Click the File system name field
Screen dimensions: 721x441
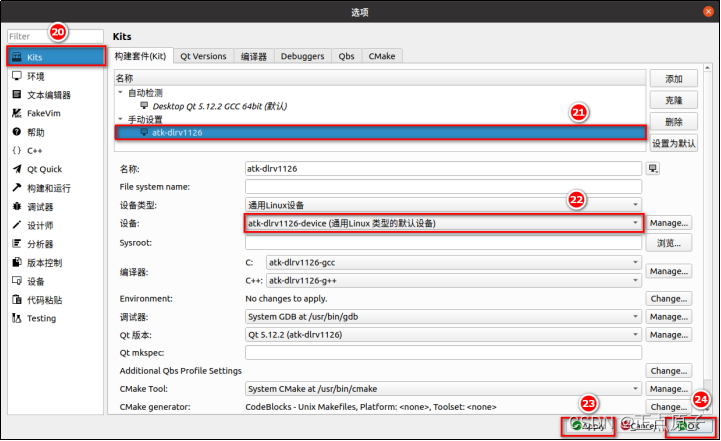443,187
